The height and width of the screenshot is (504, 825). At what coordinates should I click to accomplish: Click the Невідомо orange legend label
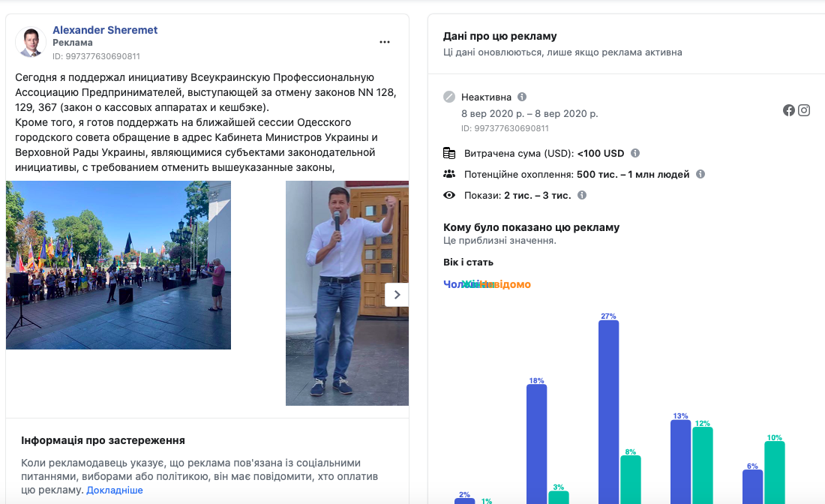point(508,284)
